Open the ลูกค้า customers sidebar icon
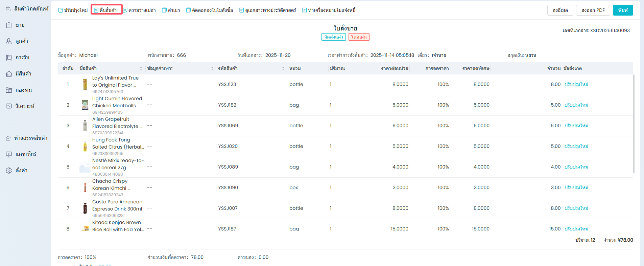 [9, 41]
